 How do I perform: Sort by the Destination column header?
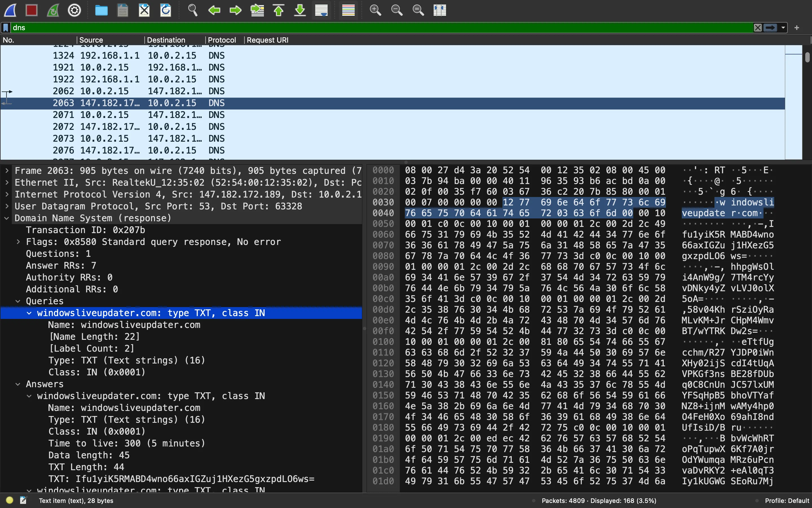(175, 40)
